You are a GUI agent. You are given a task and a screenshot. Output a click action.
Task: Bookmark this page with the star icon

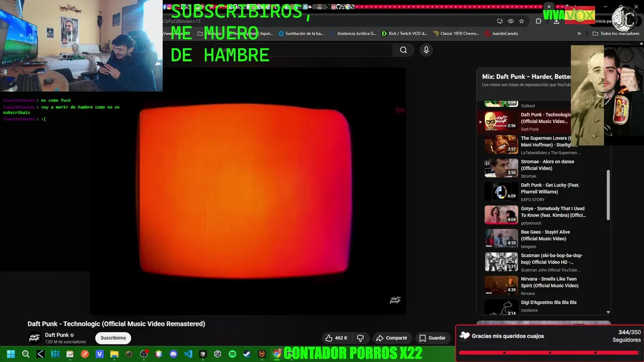click(522, 21)
